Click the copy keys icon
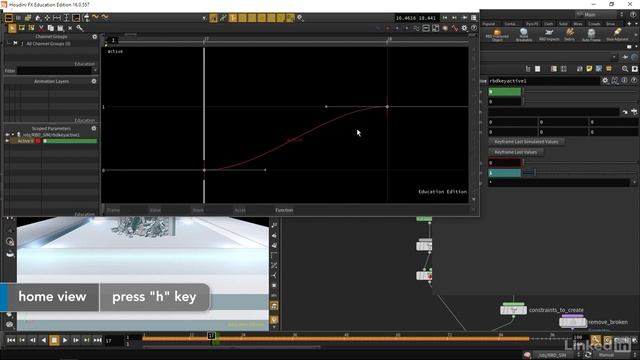 tap(51, 28)
